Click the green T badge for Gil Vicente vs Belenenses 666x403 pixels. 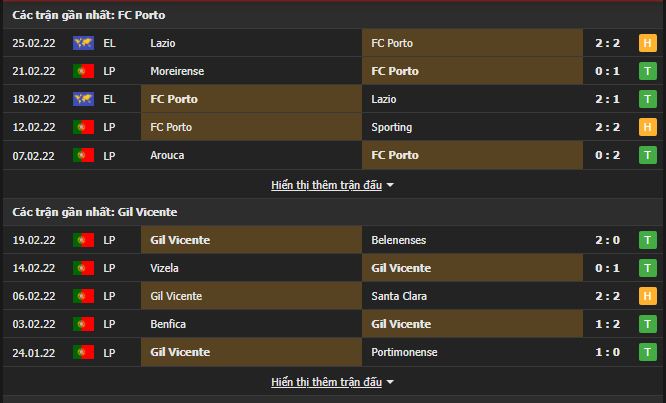coord(647,240)
